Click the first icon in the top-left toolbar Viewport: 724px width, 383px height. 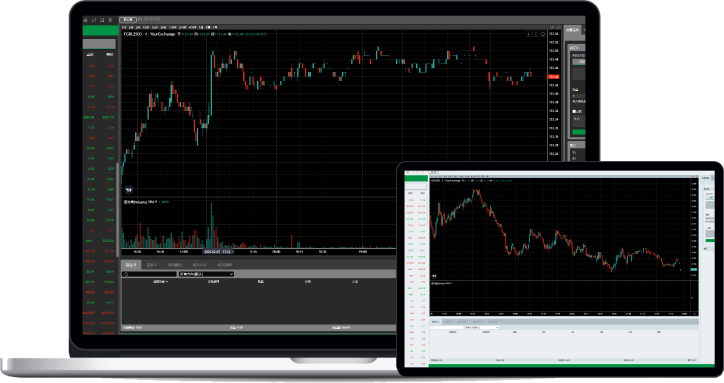(85, 20)
